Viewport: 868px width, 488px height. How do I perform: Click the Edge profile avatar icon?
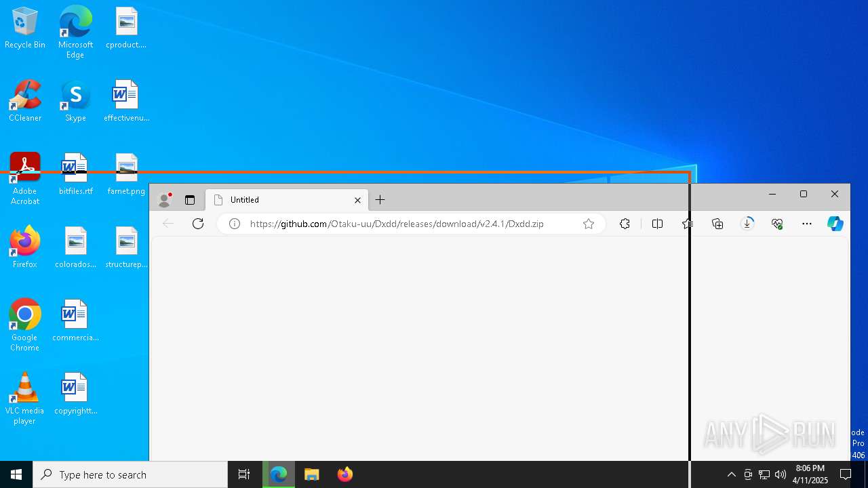(164, 199)
